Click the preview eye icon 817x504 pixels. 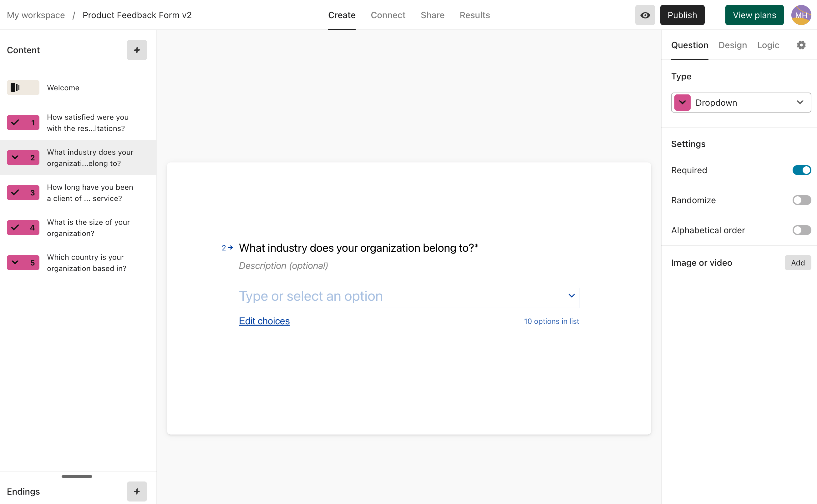645,15
